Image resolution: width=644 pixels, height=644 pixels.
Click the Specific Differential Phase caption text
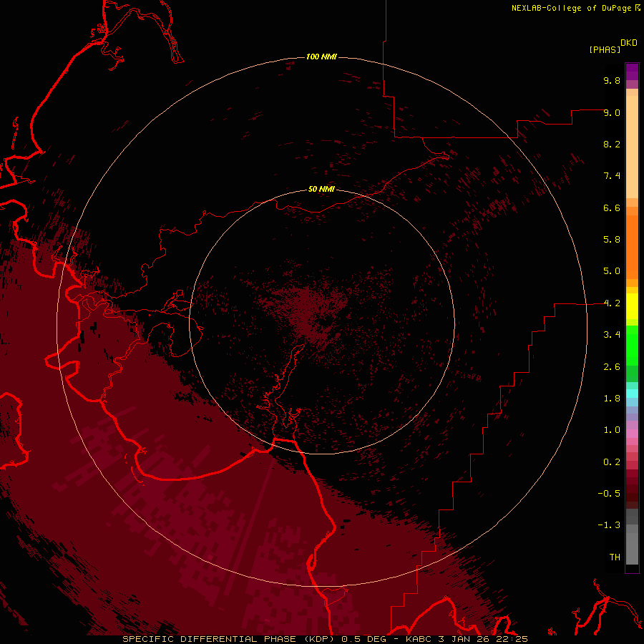pos(325,639)
